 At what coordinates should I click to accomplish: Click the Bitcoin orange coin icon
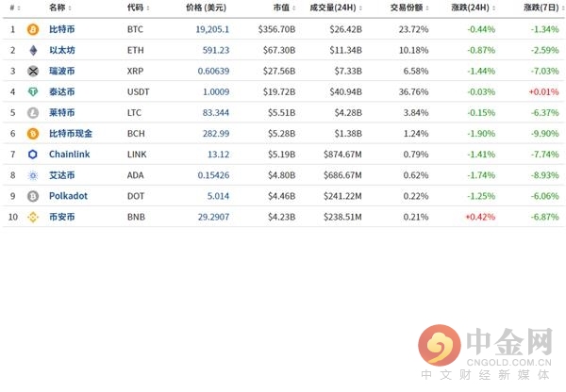pyautogui.click(x=33, y=29)
